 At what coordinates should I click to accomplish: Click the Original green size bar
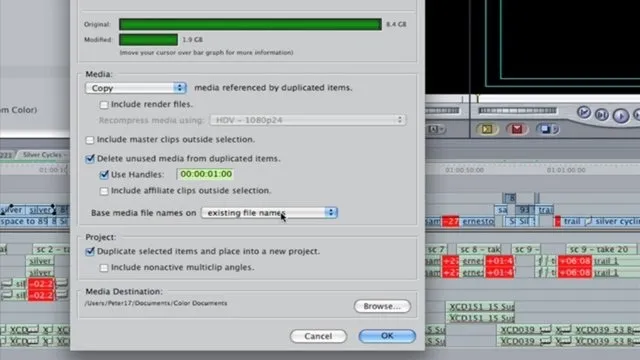(250, 24)
